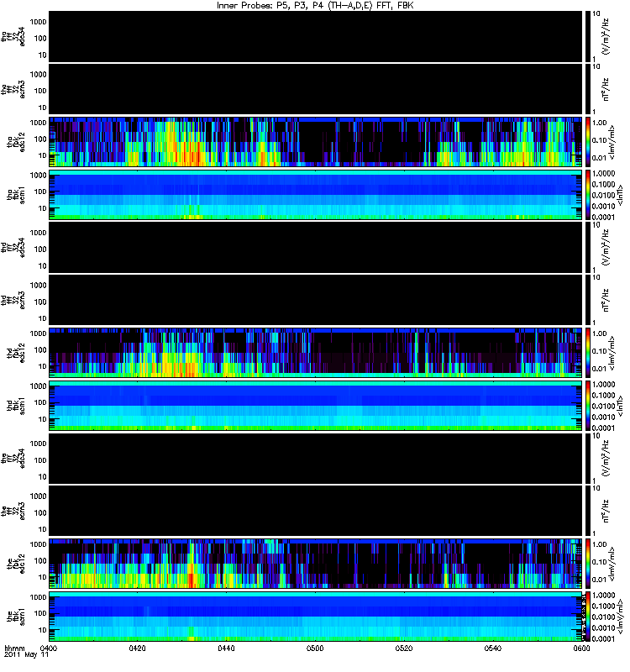
Task: Click the "hhmm" axis unit label
Action: 14,648
